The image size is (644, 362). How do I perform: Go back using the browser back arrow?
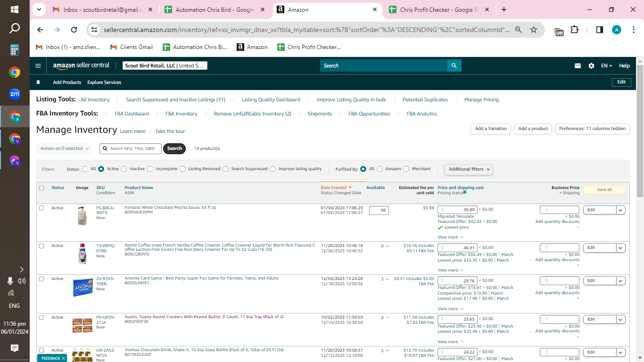tap(40, 30)
